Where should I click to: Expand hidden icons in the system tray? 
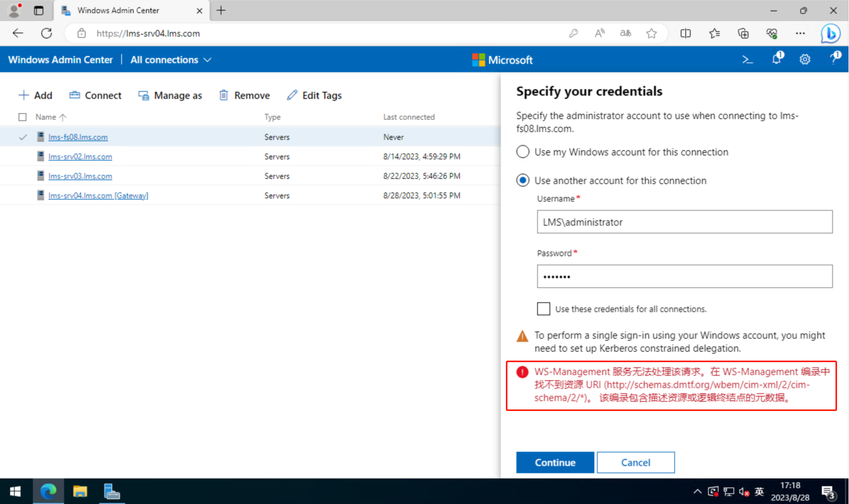tap(697, 491)
